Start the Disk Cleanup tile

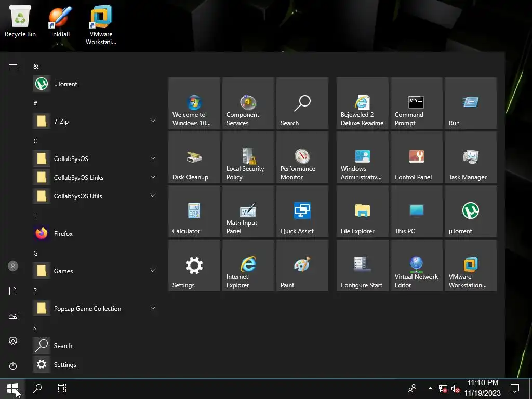194,157
